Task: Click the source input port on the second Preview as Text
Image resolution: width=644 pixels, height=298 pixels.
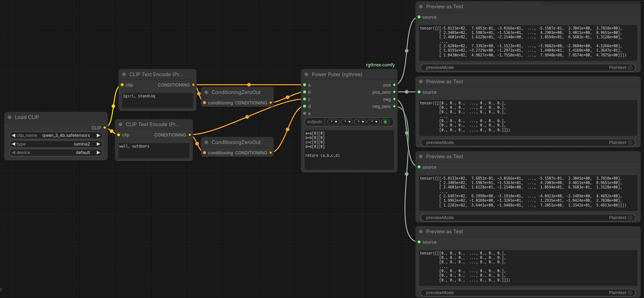Action: tap(419, 92)
